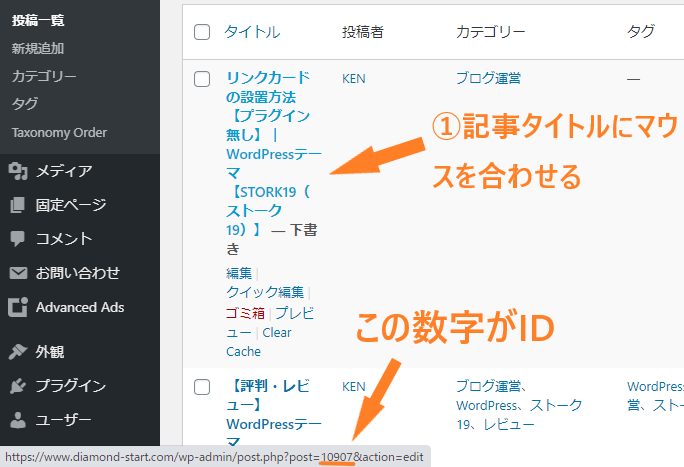Viewport: 684px width, 467px height.
Task: Check the box for リンクカードの設置方法 post
Action: pos(202,79)
